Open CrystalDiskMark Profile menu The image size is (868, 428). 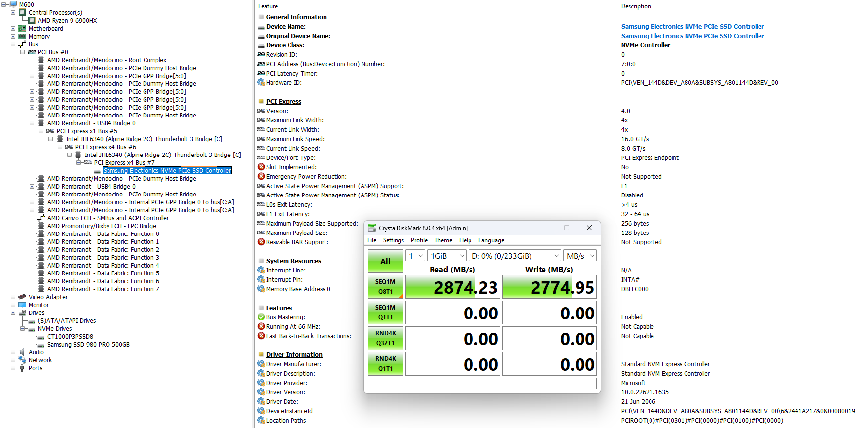419,240
